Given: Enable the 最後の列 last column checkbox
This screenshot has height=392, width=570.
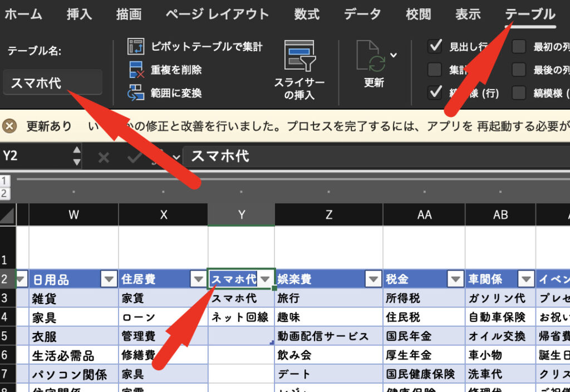Looking at the screenshot, I should pyautogui.click(x=519, y=70).
